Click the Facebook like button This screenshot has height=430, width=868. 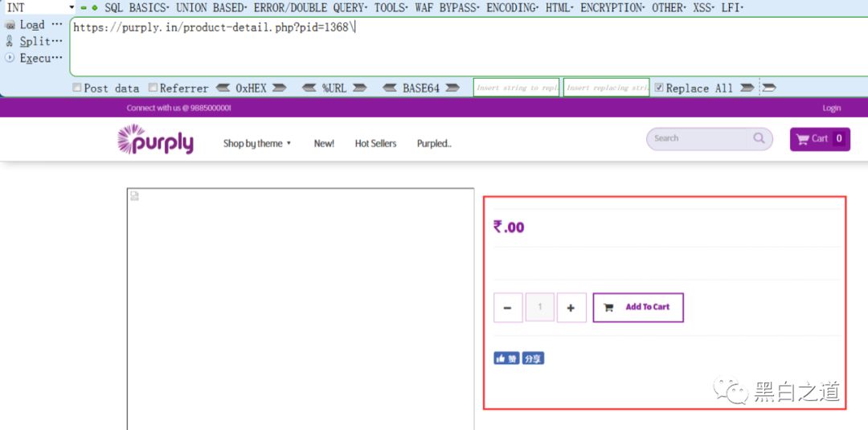click(506, 358)
